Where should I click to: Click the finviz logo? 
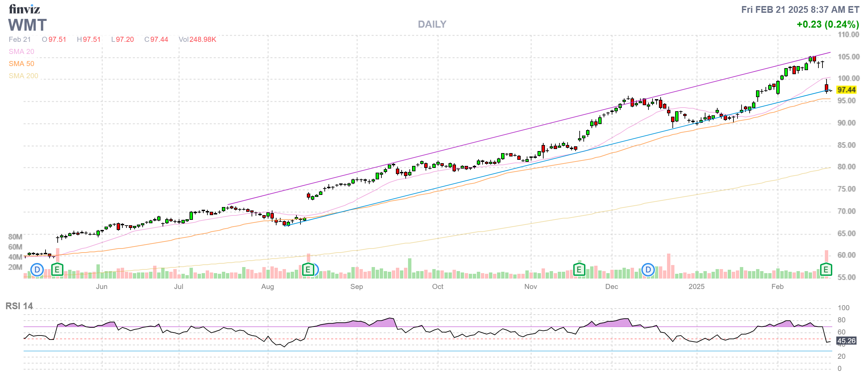[x=24, y=9]
